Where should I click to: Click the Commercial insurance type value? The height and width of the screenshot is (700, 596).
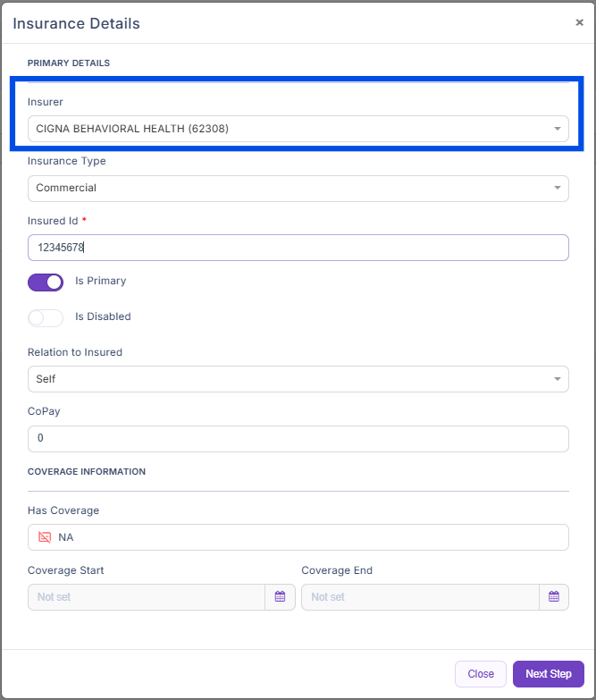point(66,189)
